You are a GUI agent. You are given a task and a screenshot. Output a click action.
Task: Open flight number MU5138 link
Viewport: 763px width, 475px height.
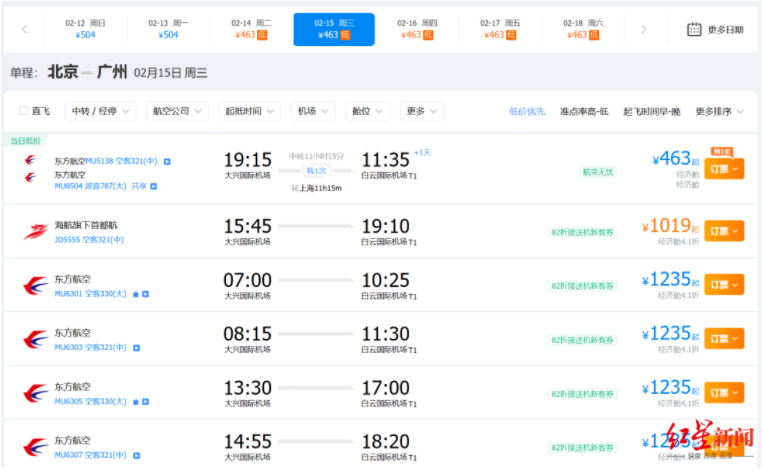[x=99, y=161]
